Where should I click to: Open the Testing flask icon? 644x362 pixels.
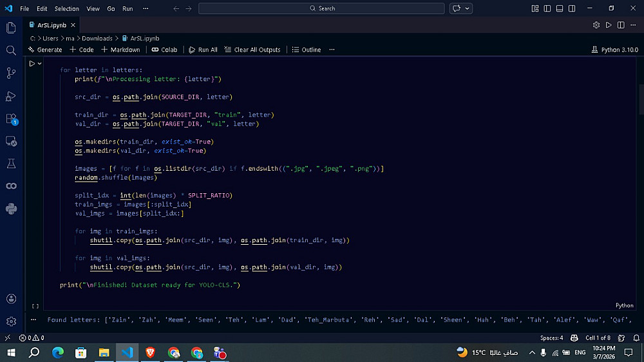click(x=11, y=164)
